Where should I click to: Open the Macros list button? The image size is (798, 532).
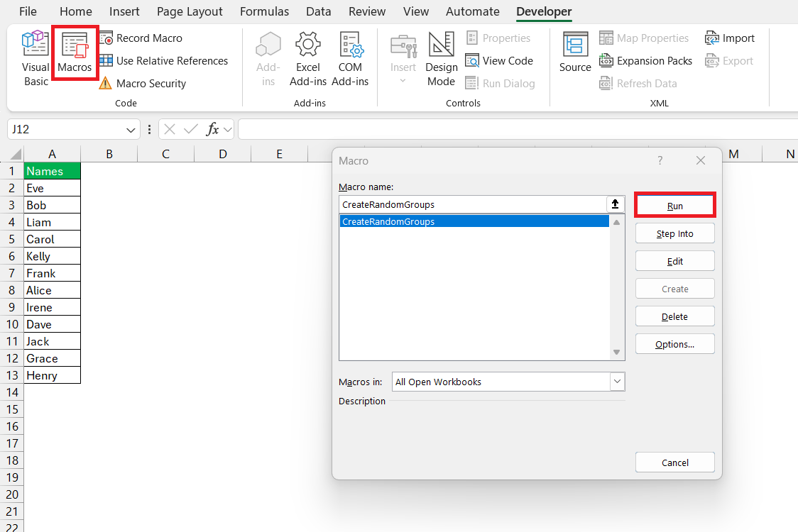click(x=75, y=53)
